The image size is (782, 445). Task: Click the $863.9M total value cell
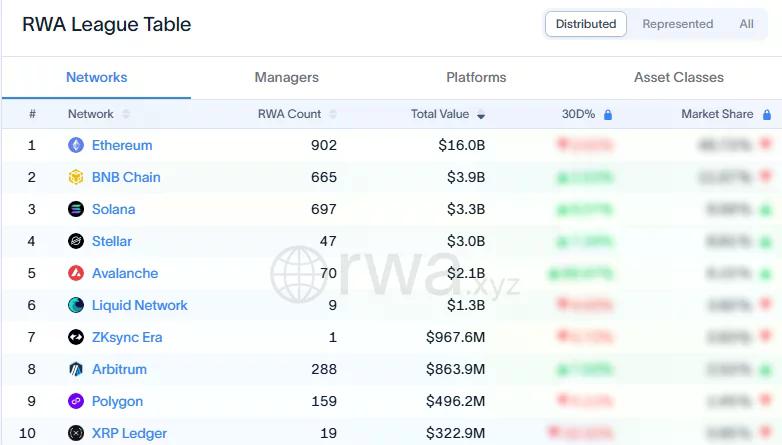[x=455, y=369]
